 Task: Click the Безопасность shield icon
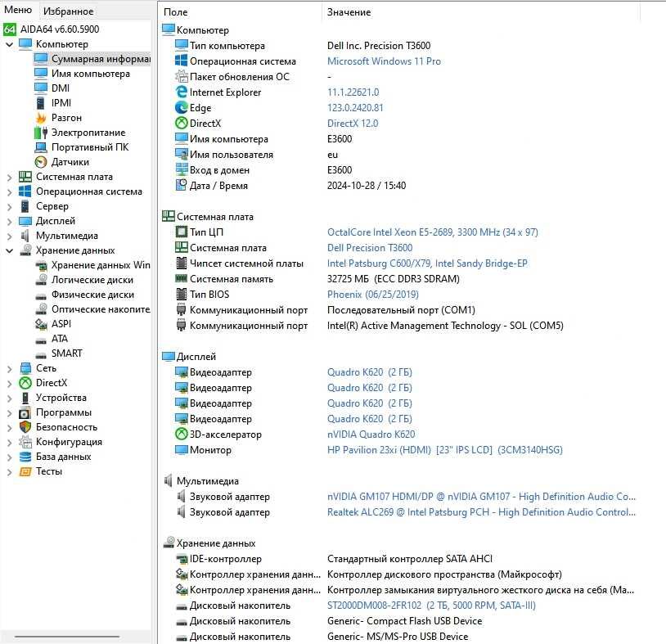[x=25, y=427]
